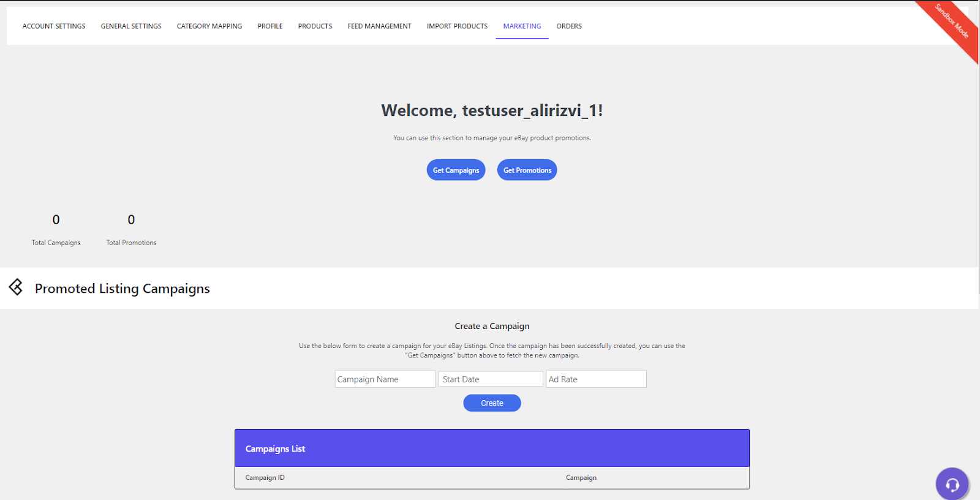Focus the Ad Rate input field
The width and height of the screenshot is (980, 500).
click(596, 379)
